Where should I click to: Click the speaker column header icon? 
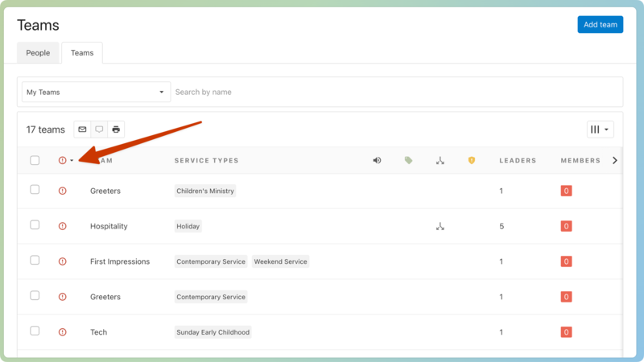pos(377,161)
